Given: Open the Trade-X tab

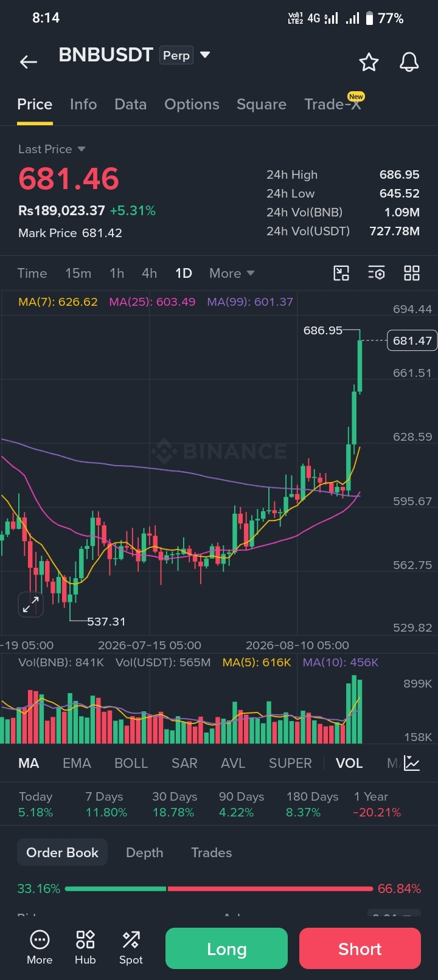Looking at the screenshot, I should [333, 104].
